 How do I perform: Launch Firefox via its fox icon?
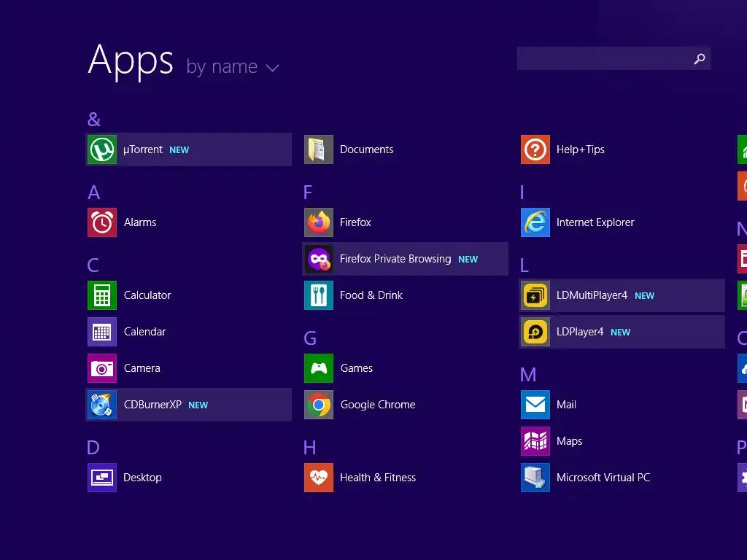pos(319,222)
